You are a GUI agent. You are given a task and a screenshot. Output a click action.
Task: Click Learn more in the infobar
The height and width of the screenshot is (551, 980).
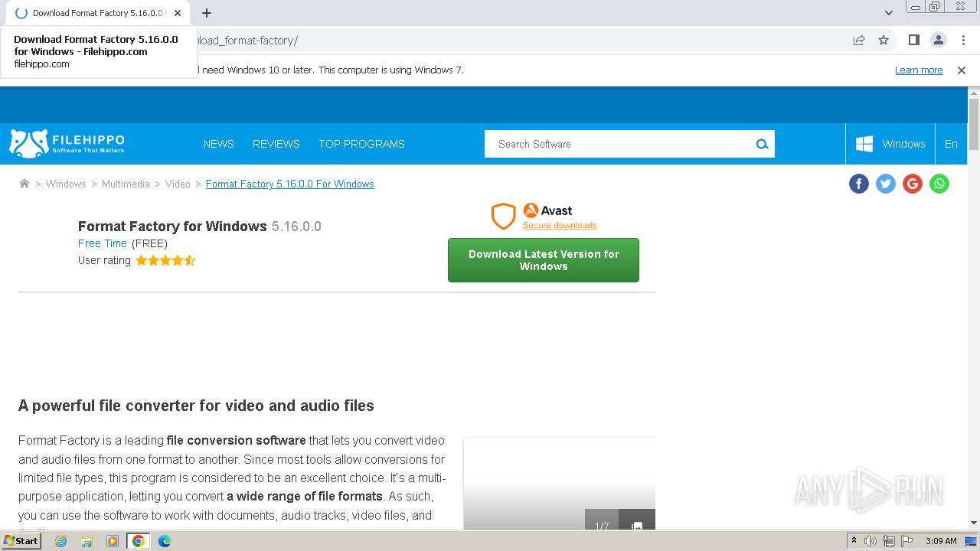click(x=919, y=70)
